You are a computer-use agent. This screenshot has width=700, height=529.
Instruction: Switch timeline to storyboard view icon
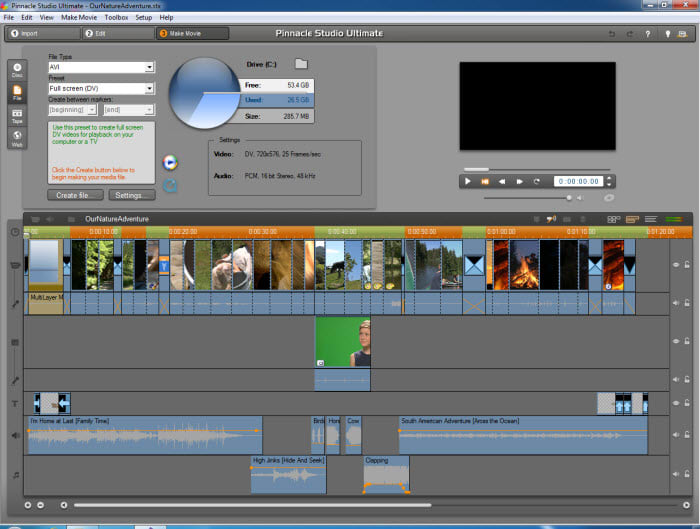(x=613, y=218)
